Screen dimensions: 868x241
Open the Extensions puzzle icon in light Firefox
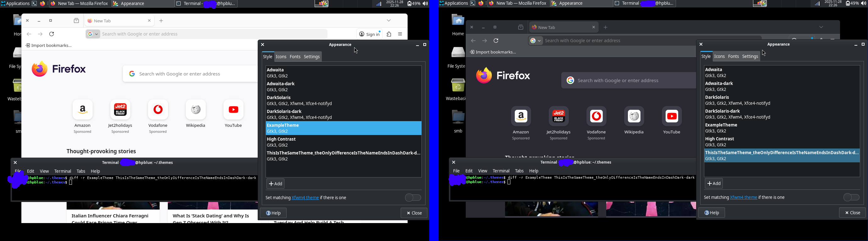pyautogui.click(x=389, y=34)
